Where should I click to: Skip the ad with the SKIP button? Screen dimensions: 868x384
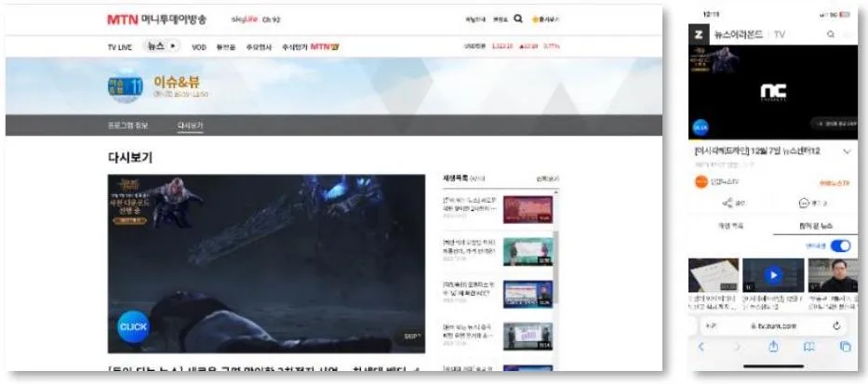pos(411,336)
